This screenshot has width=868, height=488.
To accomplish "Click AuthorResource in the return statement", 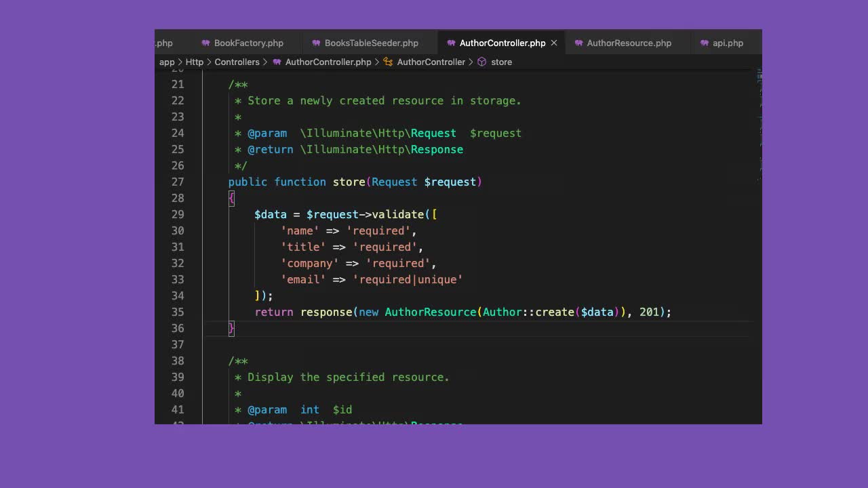I will [431, 312].
